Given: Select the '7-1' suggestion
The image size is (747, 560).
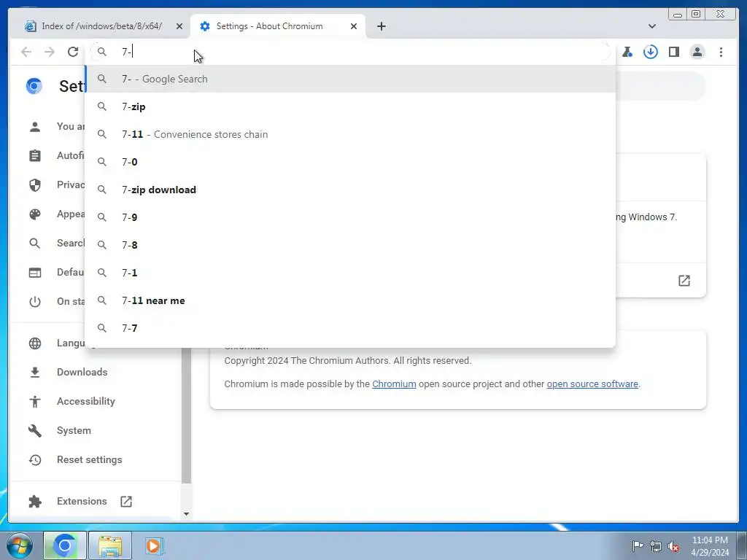Looking at the screenshot, I should pos(350,273).
